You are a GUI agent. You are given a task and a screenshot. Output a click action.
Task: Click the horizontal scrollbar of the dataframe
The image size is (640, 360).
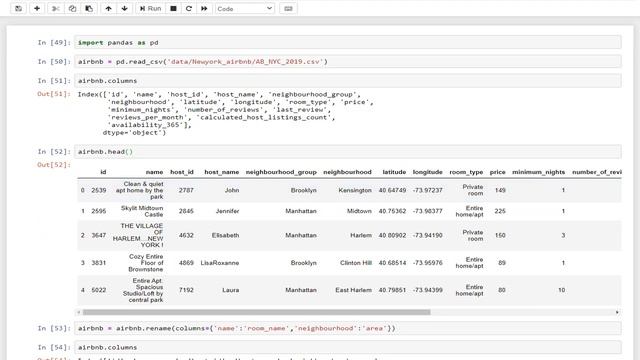[256, 312]
